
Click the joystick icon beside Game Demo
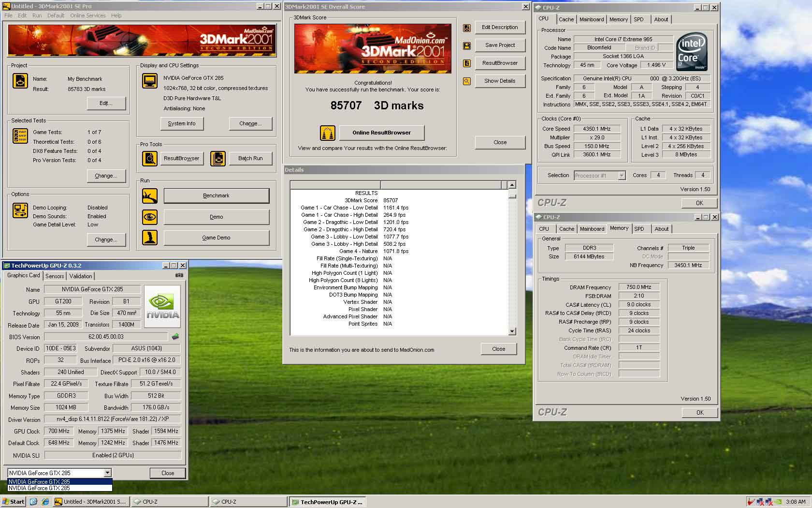click(150, 238)
